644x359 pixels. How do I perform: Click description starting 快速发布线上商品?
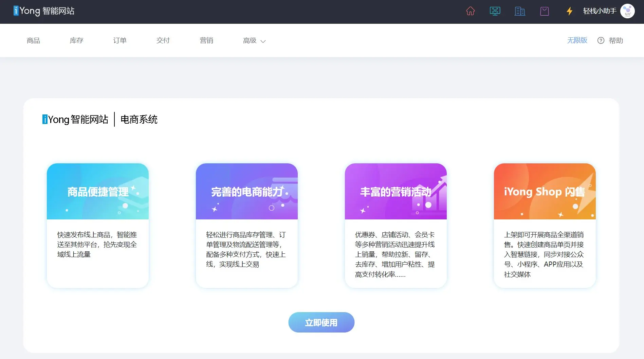[97, 245]
